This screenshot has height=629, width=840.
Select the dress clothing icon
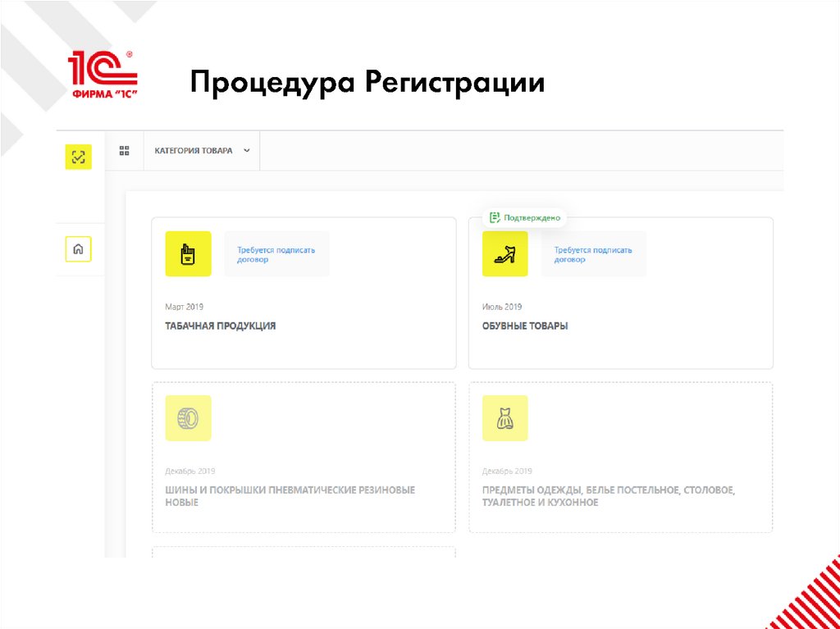[504, 418]
